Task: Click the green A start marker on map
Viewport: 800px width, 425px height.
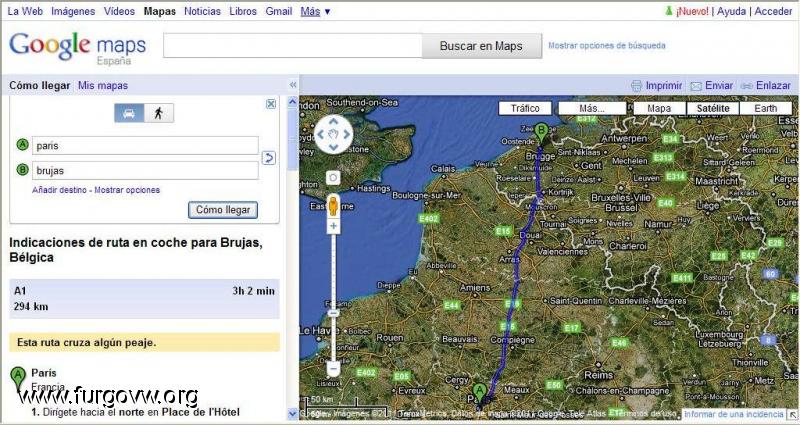Action: [479, 394]
